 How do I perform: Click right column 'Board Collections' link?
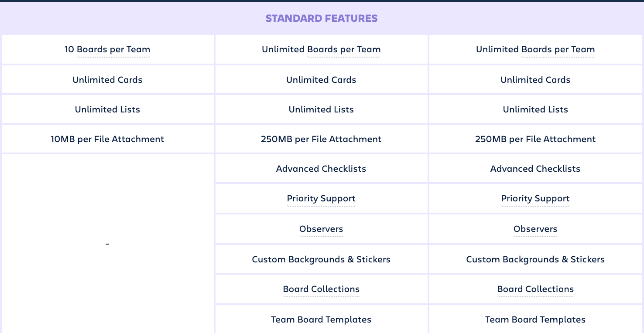tap(535, 289)
